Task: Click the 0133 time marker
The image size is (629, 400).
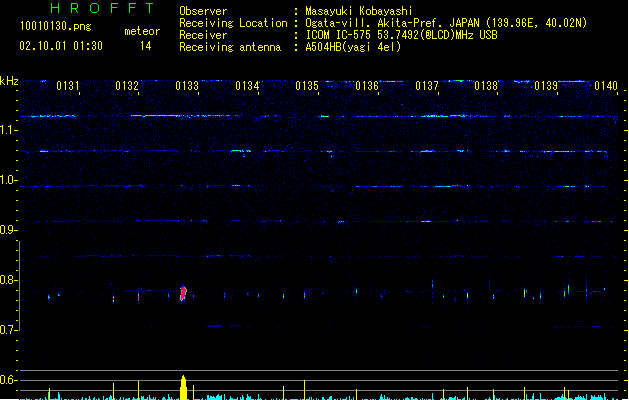Action: click(x=187, y=86)
